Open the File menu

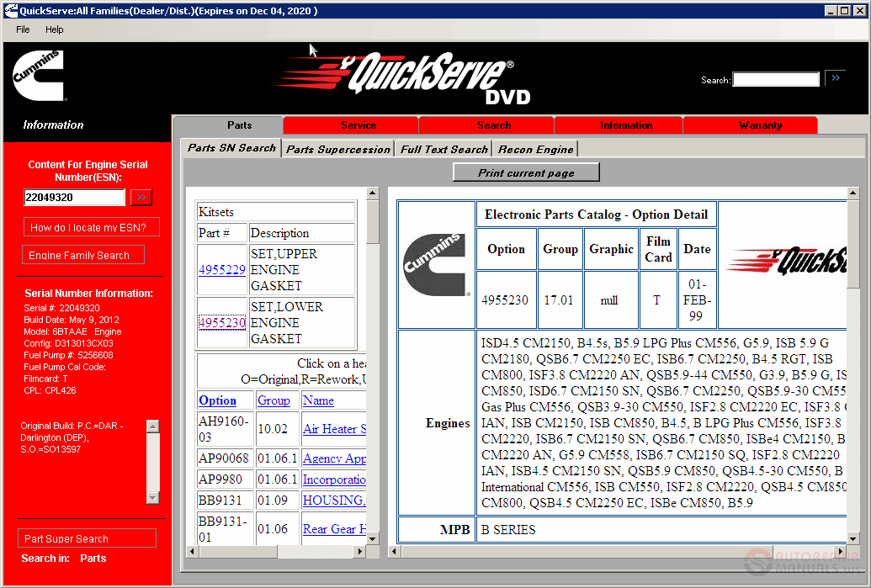click(x=23, y=29)
